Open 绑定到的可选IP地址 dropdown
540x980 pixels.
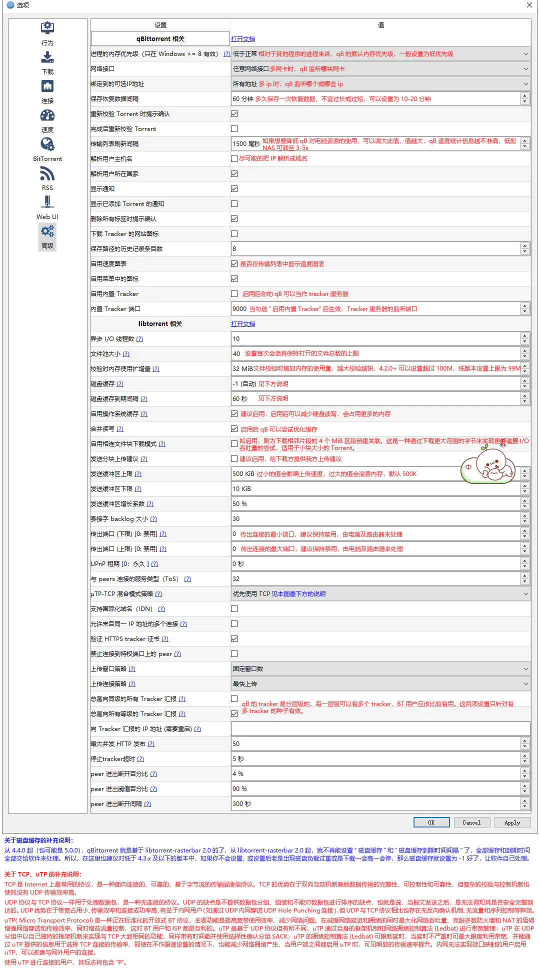(380, 84)
